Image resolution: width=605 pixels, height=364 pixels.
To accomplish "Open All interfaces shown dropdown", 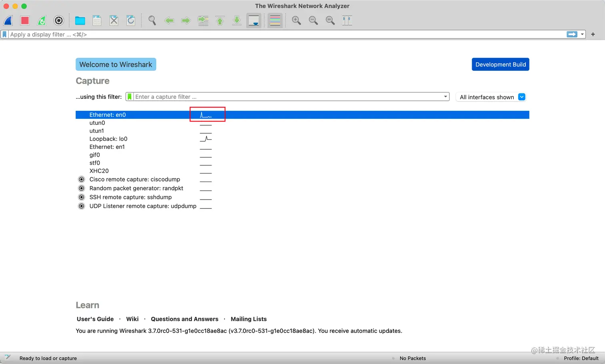I will 491,97.
